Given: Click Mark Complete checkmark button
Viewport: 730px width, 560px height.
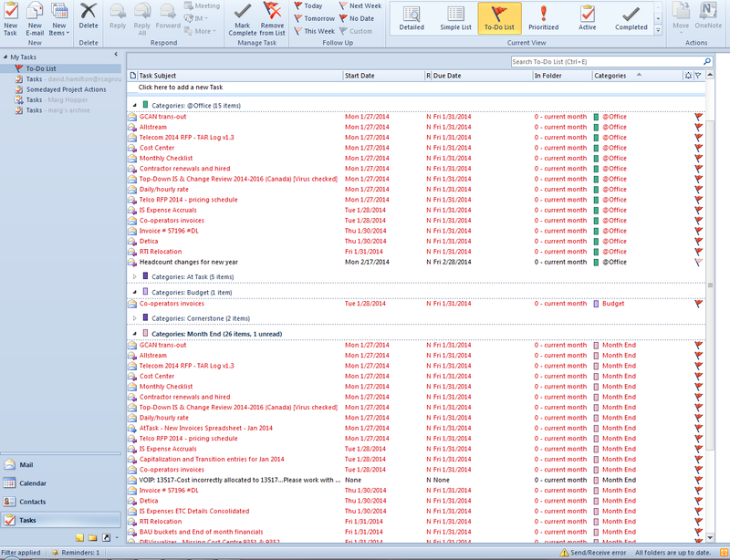Looking at the screenshot, I should pos(242,19).
